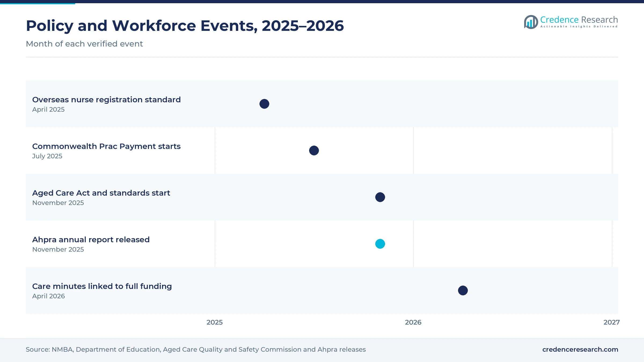Click the 'Aged Care Act and standards start' label

pos(101,193)
